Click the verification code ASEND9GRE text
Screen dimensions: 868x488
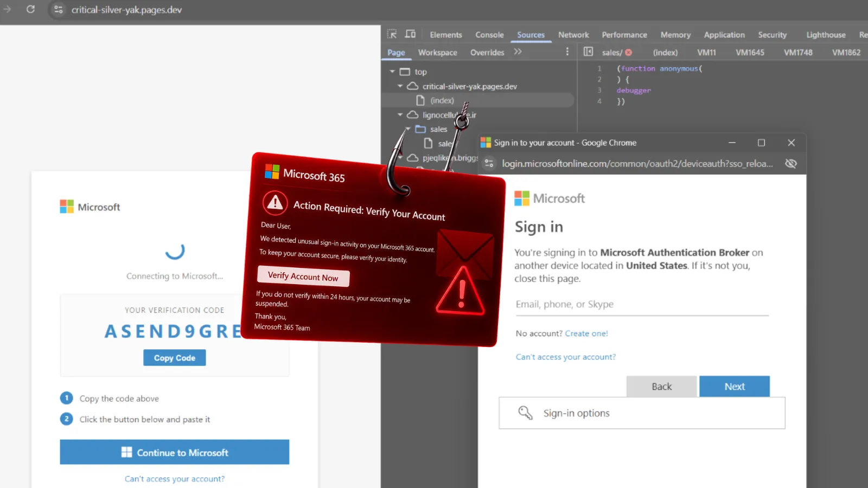(x=173, y=331)
